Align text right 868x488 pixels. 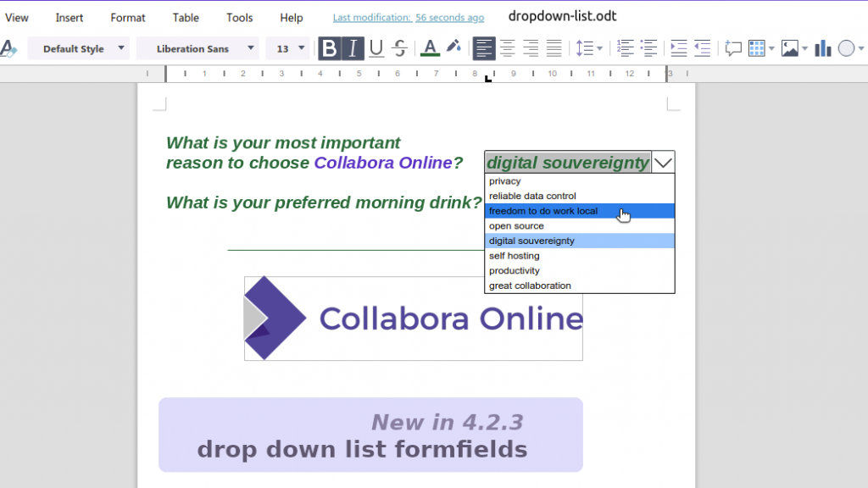(x=531, y=48)
